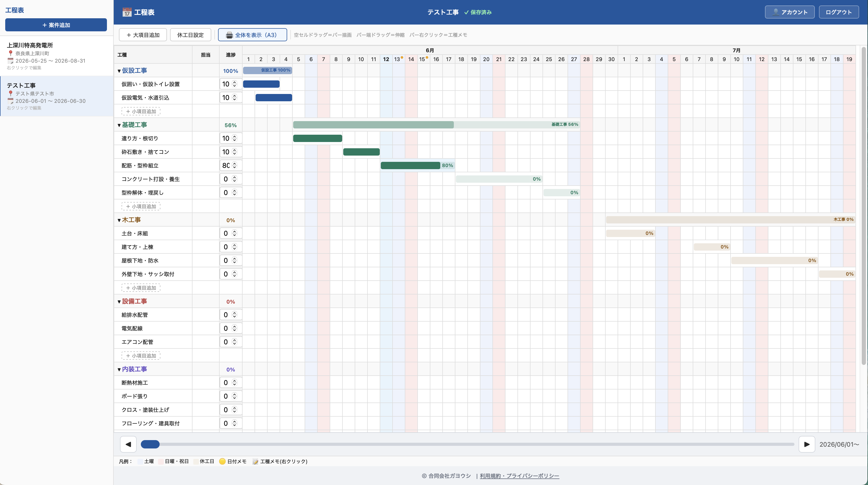Click the 配筋・型枠組立 80% gantt bar

pyautogui.click(x=418, y=165)
